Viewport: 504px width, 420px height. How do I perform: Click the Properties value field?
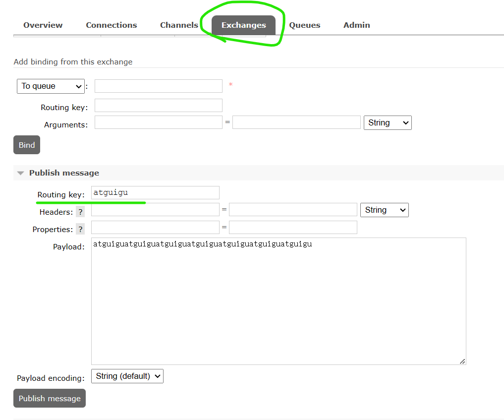pyautogui.click(x=293, y=228)
